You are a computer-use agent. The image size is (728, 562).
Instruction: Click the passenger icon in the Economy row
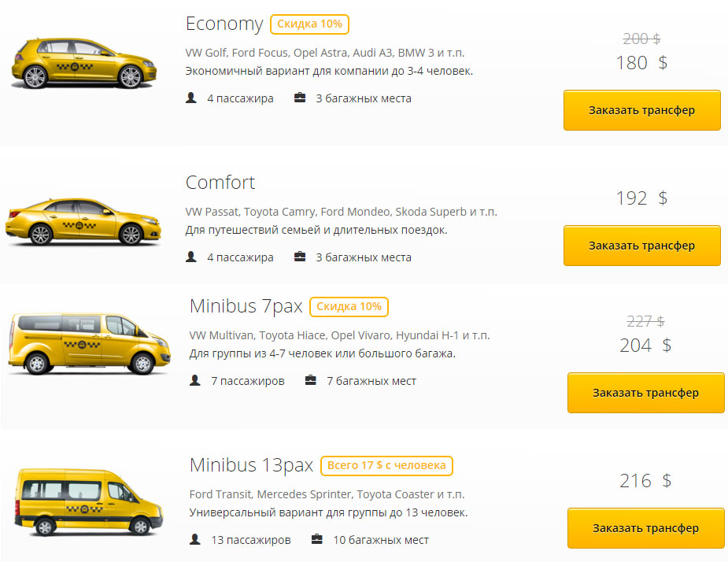(x=191, y=98)
